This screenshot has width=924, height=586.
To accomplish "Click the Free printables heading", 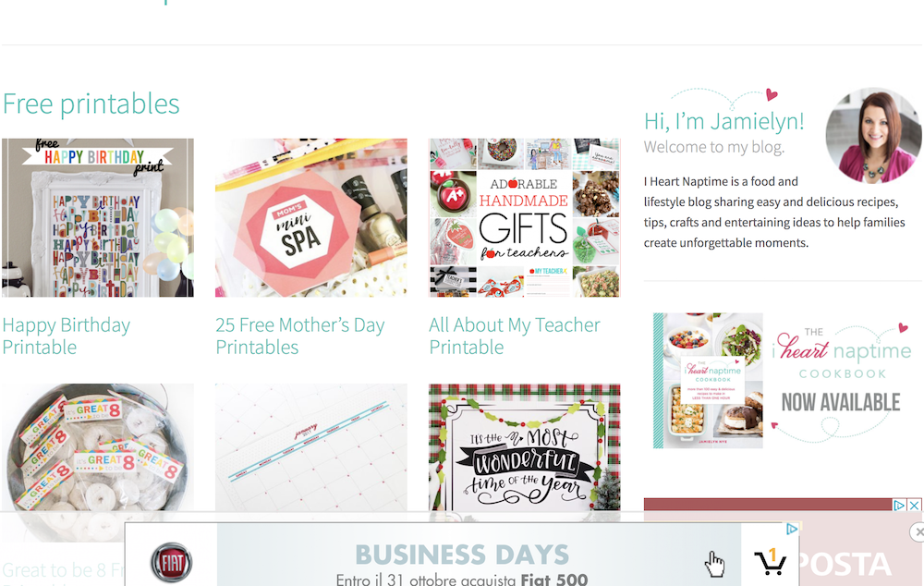I will [91, 104].
